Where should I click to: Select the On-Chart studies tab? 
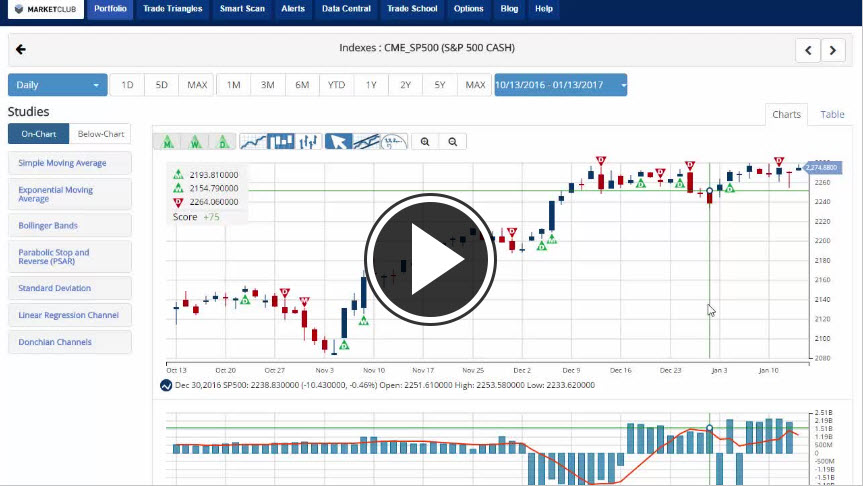(x=39, y=134)
